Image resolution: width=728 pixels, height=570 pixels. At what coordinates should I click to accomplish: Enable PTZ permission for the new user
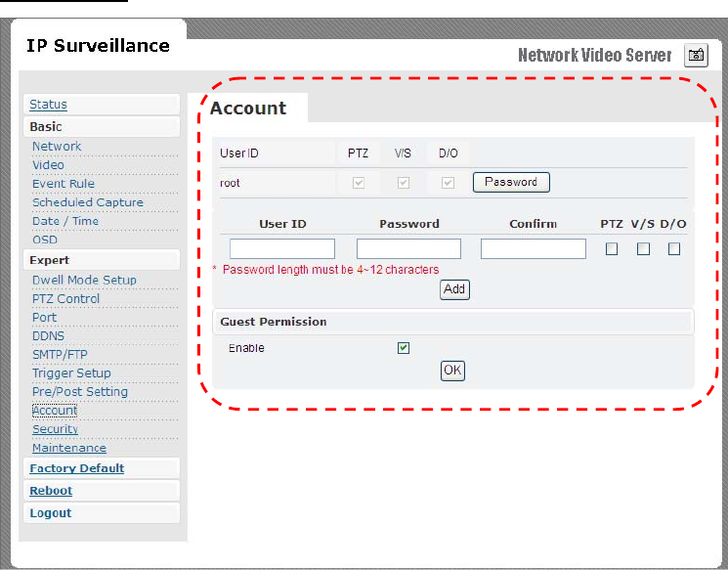612,249
